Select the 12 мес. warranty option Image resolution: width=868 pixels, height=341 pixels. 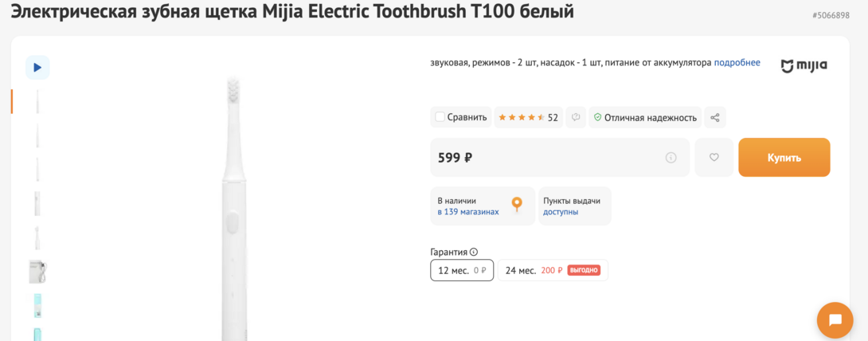click(462, 270)
